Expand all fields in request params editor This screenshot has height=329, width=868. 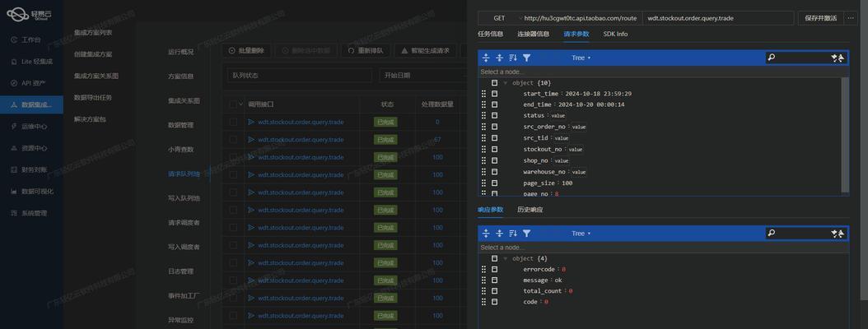(x=486, y=58)
